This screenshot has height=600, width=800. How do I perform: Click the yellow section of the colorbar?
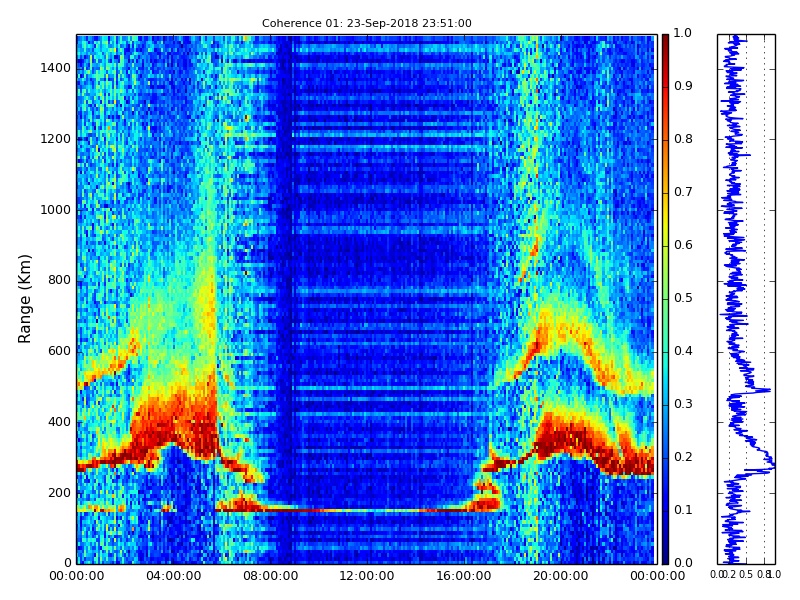pos(665,218)
